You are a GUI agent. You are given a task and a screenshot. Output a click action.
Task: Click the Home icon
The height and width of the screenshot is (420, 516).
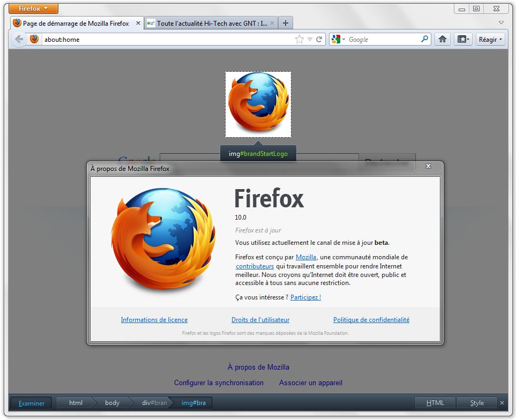442,39
